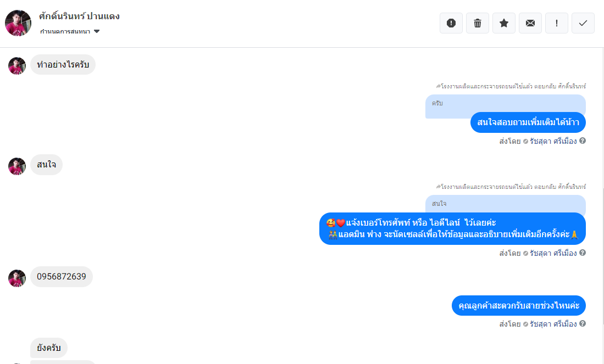Viewport: 604px width, 364px height.
Task: Delete conversation using the trash can icon
Action: (x=478, y=23)
